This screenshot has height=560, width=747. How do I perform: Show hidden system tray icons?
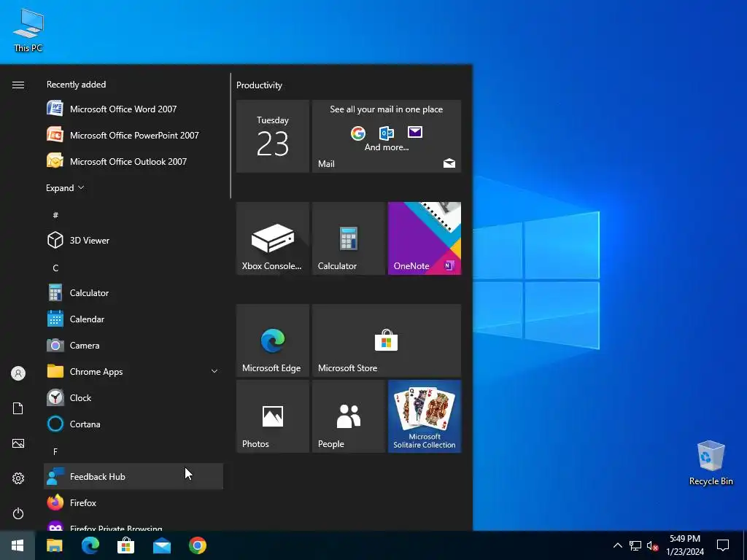(x=617, y=545)
